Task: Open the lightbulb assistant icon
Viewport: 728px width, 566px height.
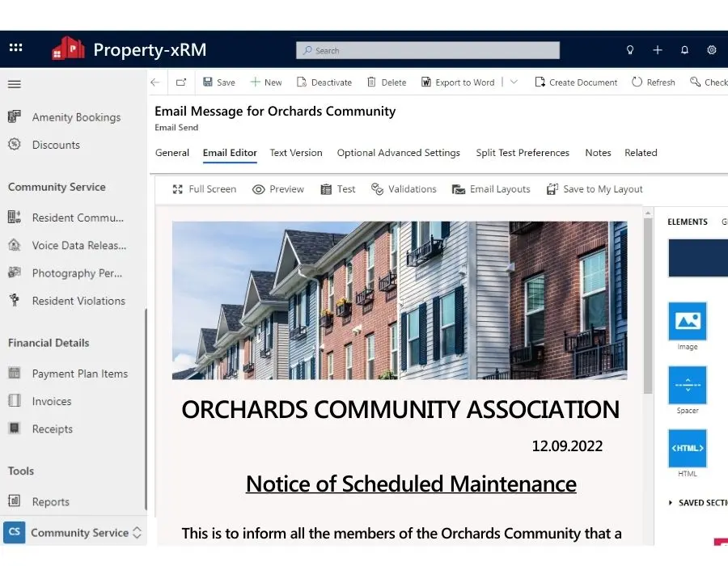Action: click(x=629, y=49)
